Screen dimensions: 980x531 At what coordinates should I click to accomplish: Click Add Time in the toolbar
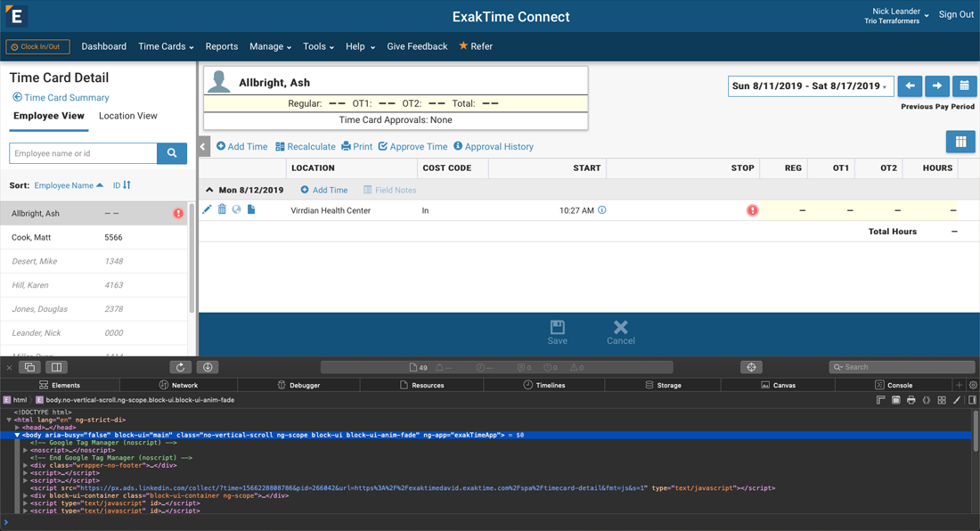pyautogui.click(x=241, y=147)
